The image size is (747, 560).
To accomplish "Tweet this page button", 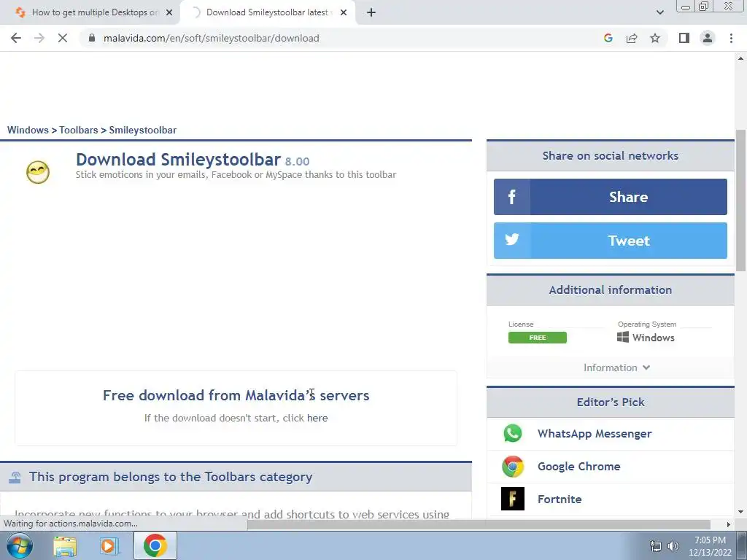I will coord(611,241).
